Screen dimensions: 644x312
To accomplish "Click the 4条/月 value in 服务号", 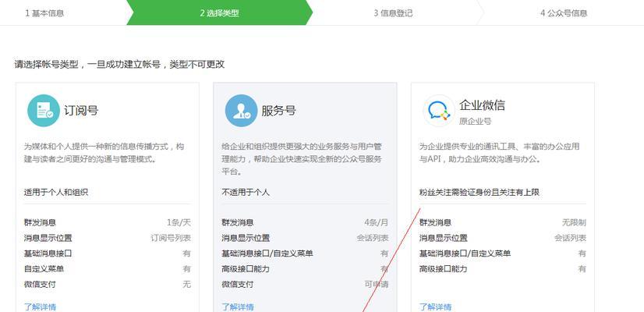I will [377, 223].
